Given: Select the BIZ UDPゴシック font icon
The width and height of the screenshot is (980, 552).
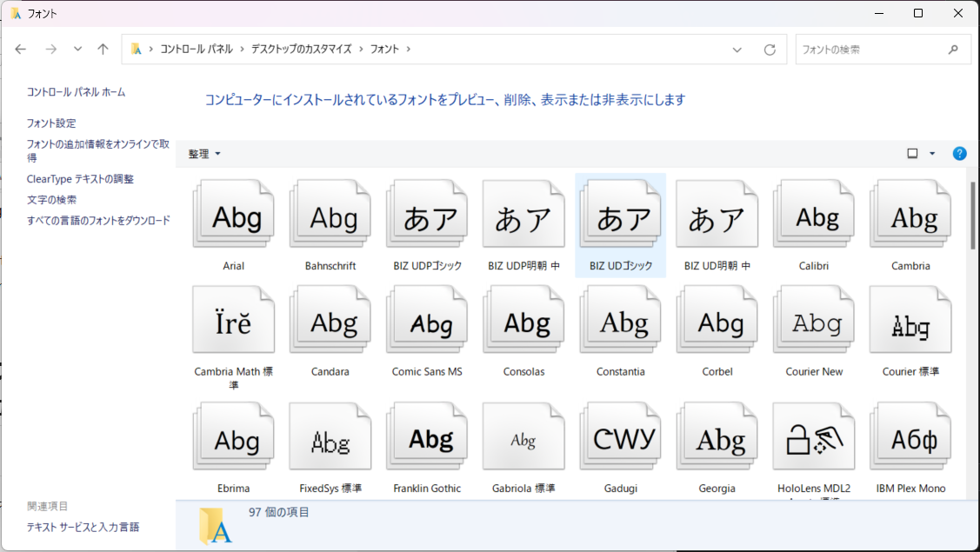Looking at the screenshot, I should click(427, 215).
